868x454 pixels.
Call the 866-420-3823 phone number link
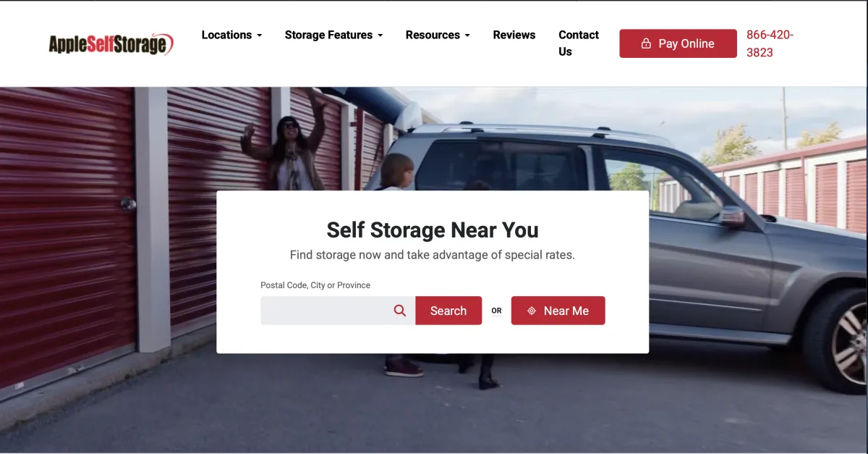pyautogui.click(x=770, y=43)
